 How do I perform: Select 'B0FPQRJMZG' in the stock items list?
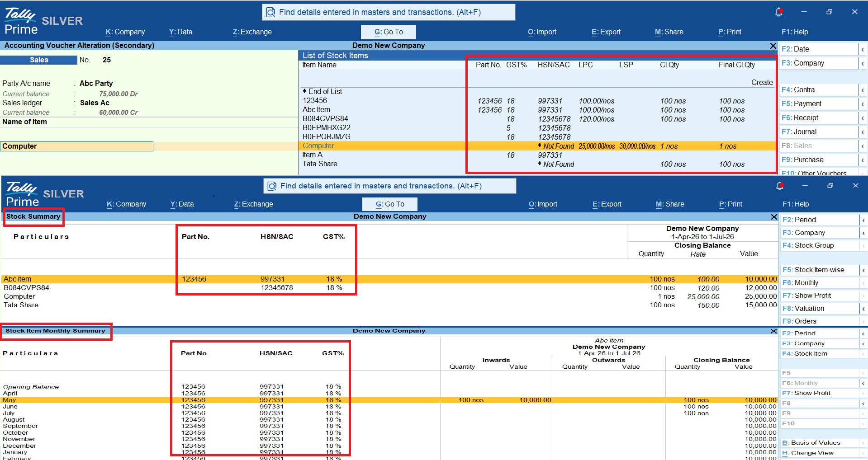point(327,137)
